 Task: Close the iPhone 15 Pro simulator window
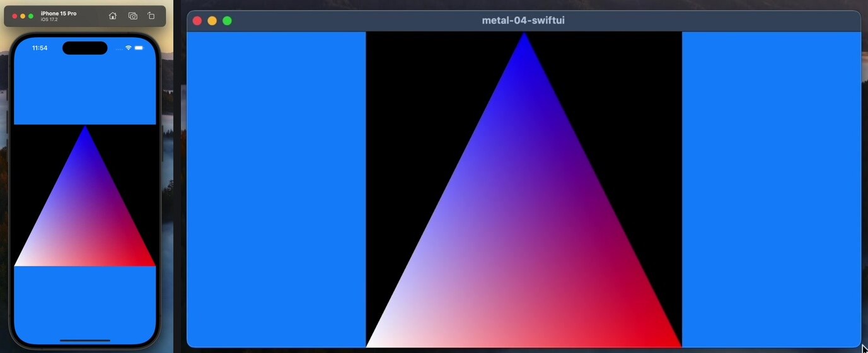[14, 16]
